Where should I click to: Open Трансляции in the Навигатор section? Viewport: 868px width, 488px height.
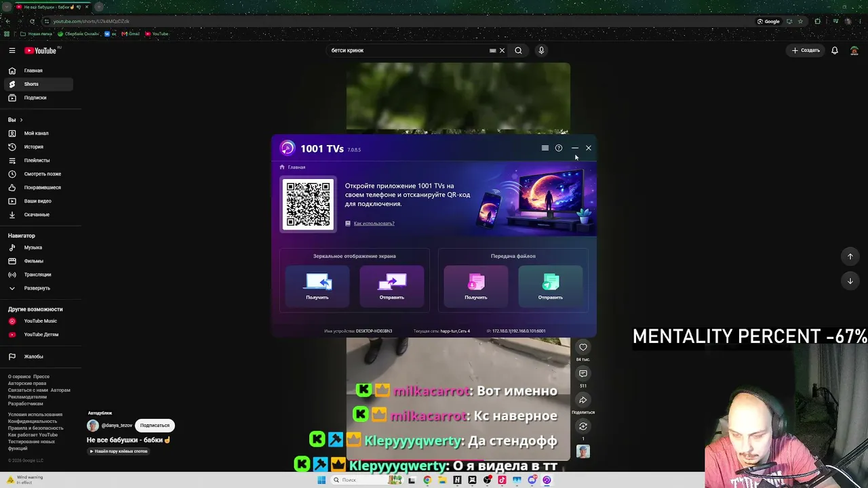38,274
